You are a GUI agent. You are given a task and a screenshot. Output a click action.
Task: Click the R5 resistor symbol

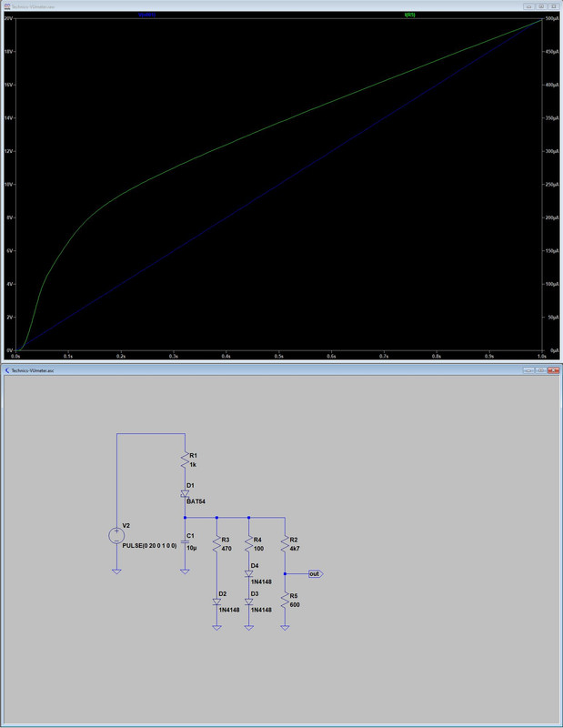coord(285,600)
